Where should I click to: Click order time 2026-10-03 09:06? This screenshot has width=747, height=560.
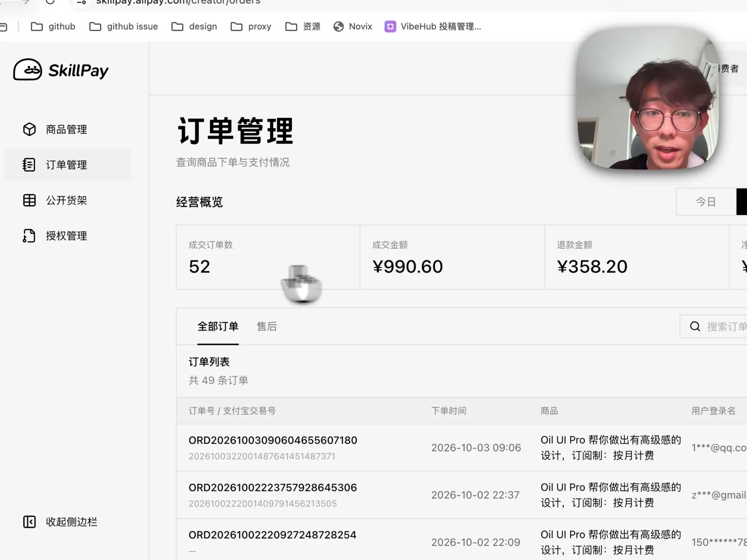pyautogui.click(x=476, y=448)
